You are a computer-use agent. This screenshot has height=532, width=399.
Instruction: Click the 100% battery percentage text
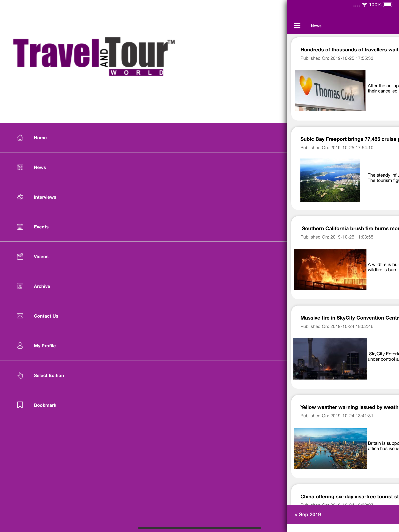coord(375,4)
